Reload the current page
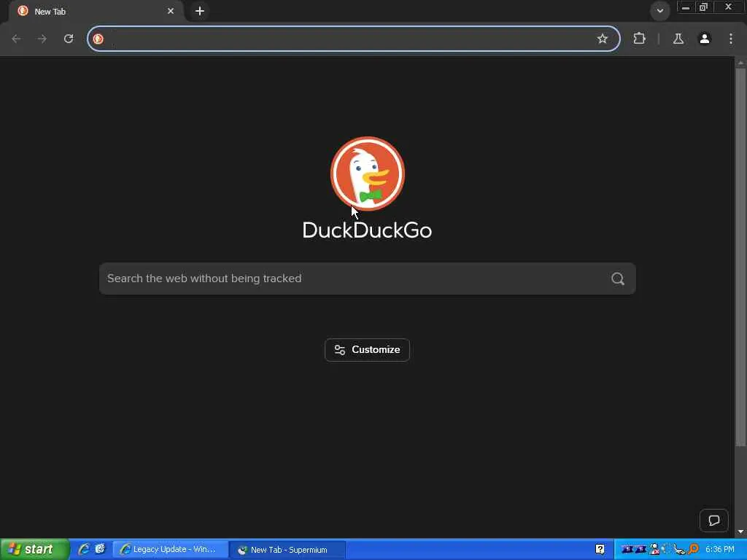 point(69,39)
